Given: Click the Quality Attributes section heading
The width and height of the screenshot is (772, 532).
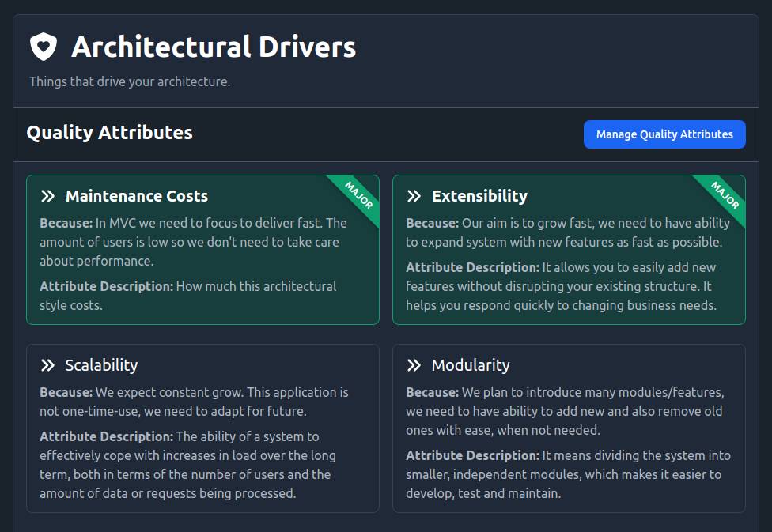Looking at the screenshot, I should tap(109, 132).
